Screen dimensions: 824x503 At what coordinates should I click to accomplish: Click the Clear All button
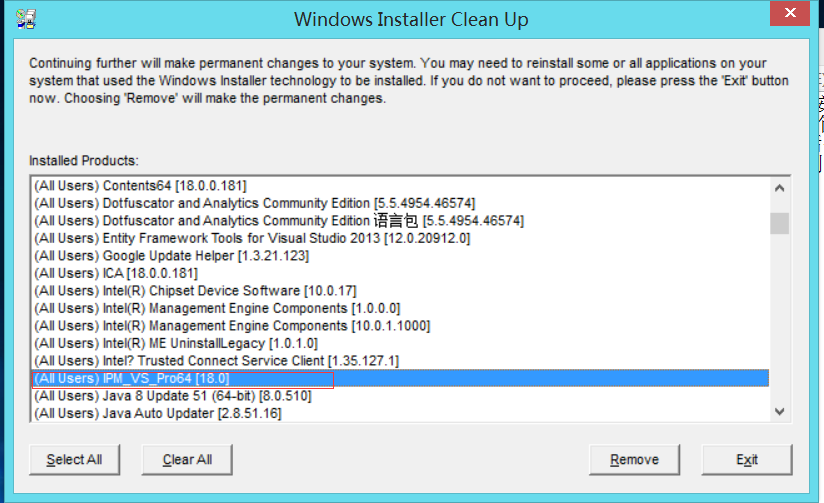click(x=187, y=459)
